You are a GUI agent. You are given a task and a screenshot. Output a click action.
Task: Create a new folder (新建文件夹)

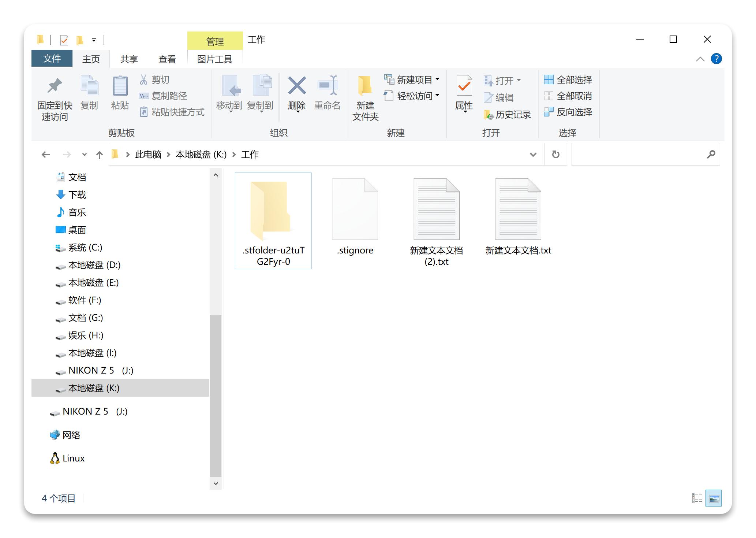365,98
